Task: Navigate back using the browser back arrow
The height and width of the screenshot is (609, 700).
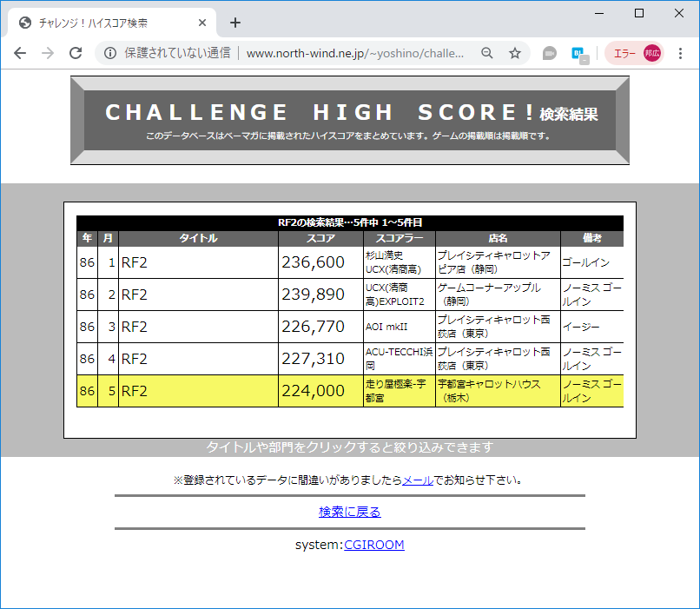Action: pos(20,53)
